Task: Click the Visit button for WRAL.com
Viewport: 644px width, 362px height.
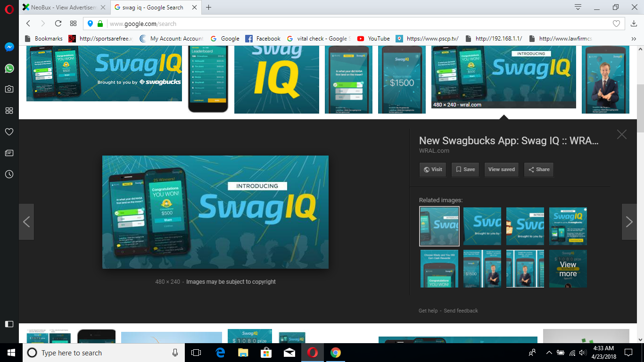Action: tap(433, 170)
